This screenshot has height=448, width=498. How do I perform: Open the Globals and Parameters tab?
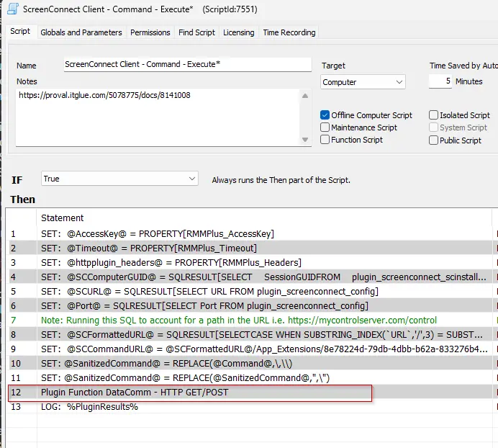tap(81, 32)
